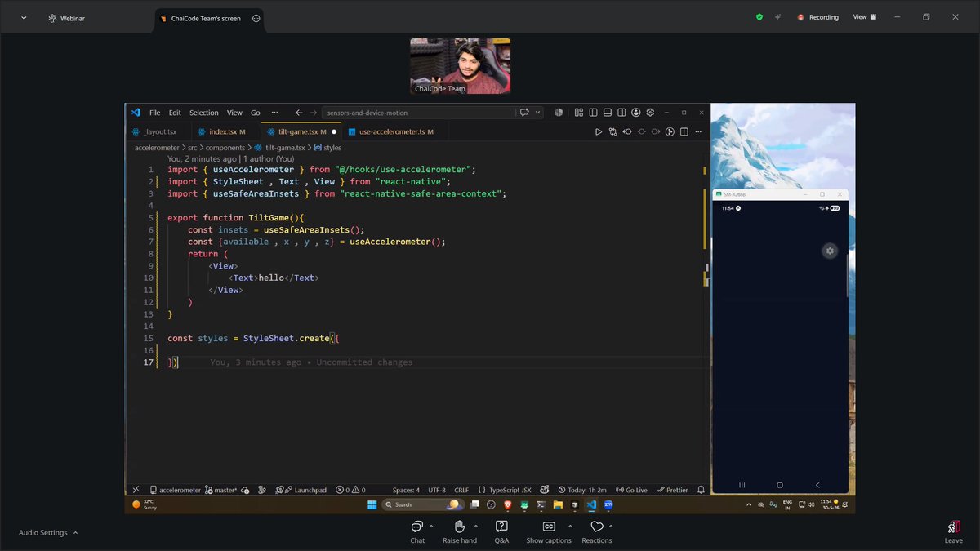The width and height of the screenshot is (980, 551).
Task: Open remote window indicator in status bar
Action: [136, 490]
